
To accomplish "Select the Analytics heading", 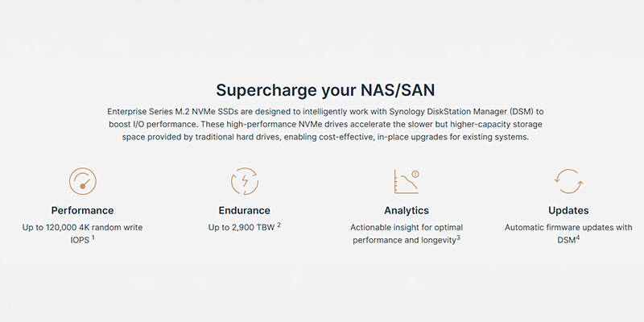I will click(x=407, y=211).
